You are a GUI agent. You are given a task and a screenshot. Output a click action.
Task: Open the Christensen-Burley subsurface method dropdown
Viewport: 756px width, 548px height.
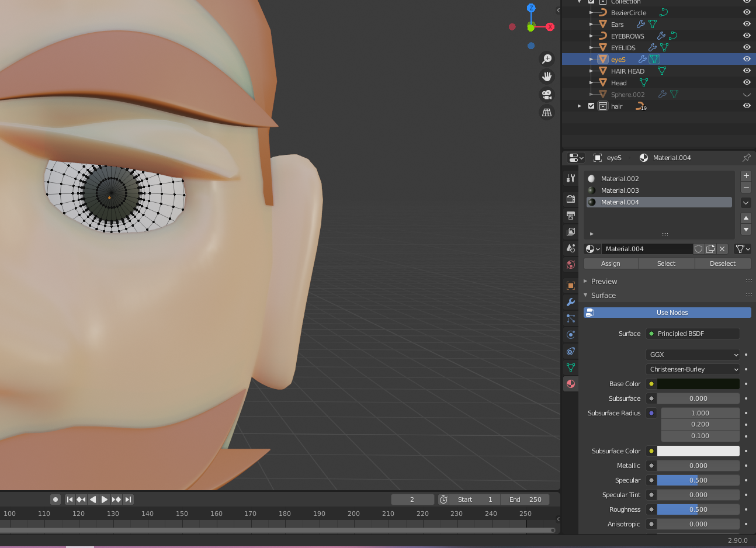[693, 369]
